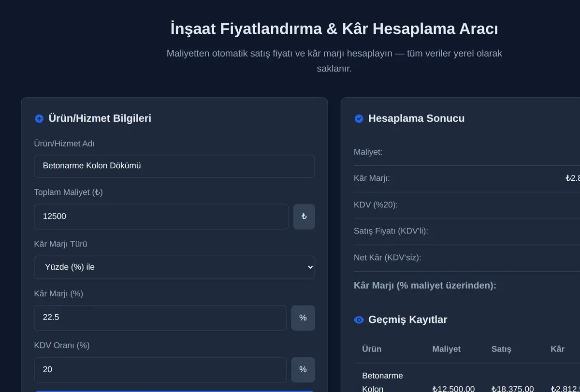
Task: Click the 'KDV (%20):' result label
Action: point(376,204)
